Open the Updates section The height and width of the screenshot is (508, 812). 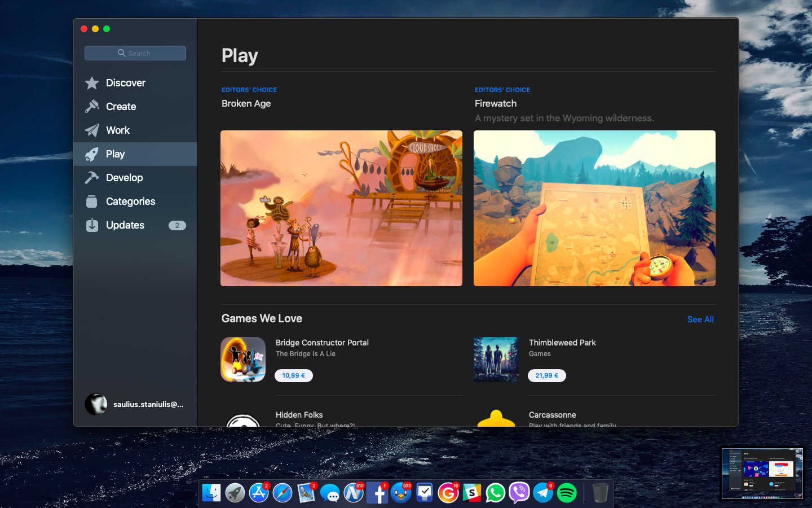tap(125, 225)
